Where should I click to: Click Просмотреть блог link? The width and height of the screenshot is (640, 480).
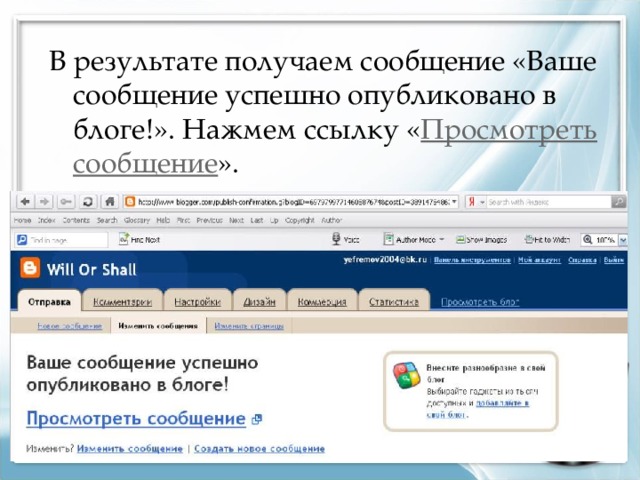pyautogui.click(x=480, y=302)
